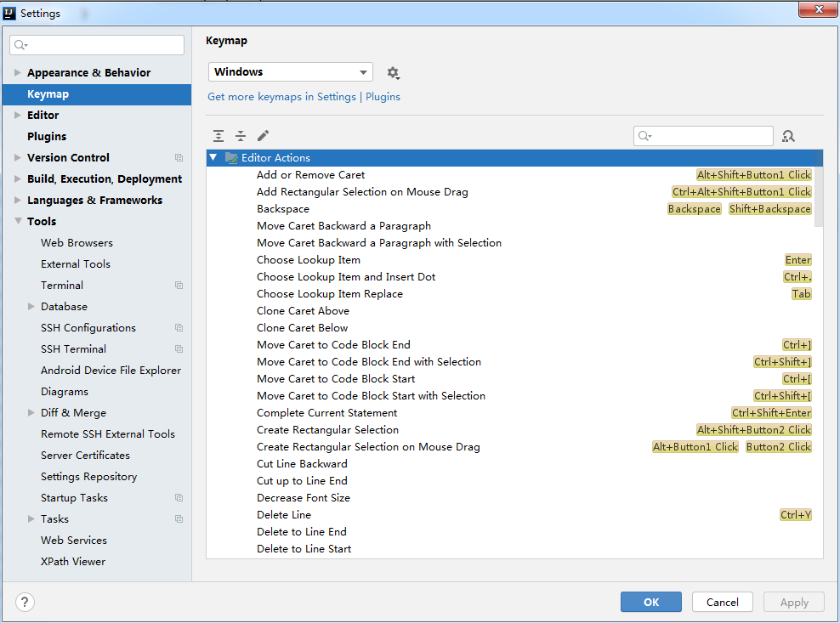Expand the Tasks node arrow

(x=31, y=519)
